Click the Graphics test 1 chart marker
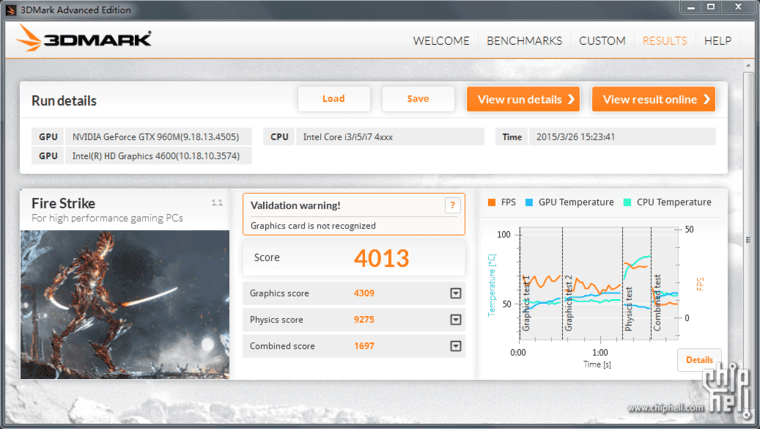760x429 pixels. [x=526, y=304]
